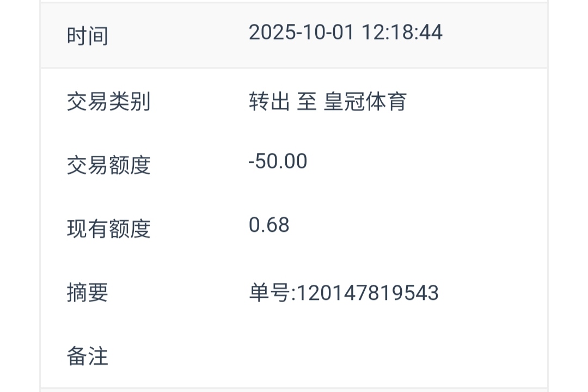
Task: Tap the 备注 label
Action: click(x=88, y=357)
